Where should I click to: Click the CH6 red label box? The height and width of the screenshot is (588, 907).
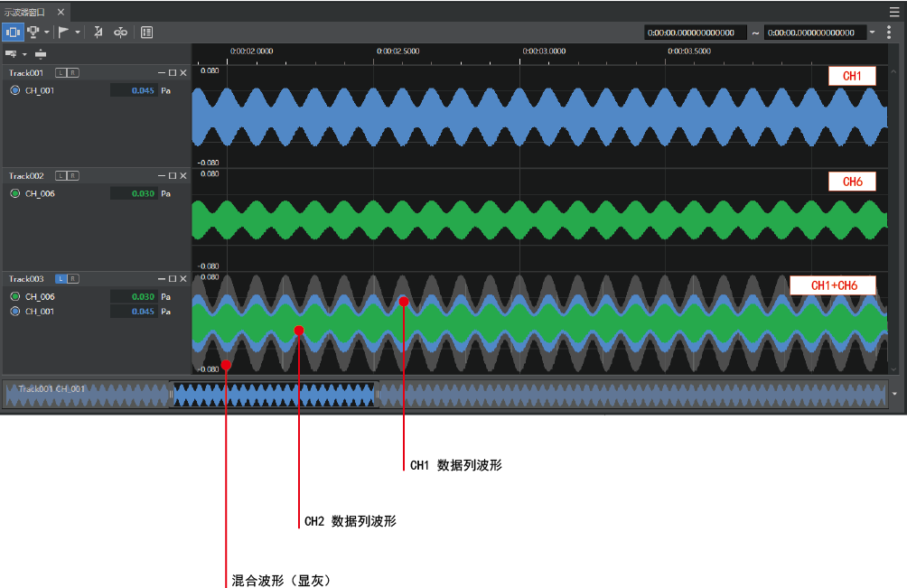(x=852, y=182)
